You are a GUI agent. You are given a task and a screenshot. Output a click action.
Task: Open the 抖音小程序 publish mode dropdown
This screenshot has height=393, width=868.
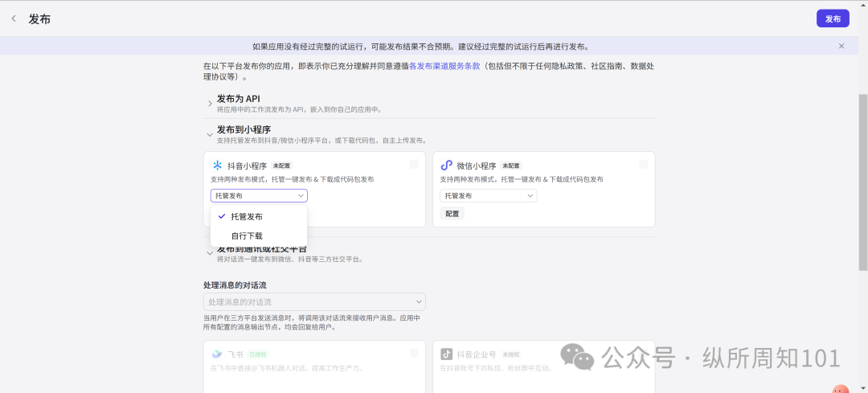click(259, 196)
